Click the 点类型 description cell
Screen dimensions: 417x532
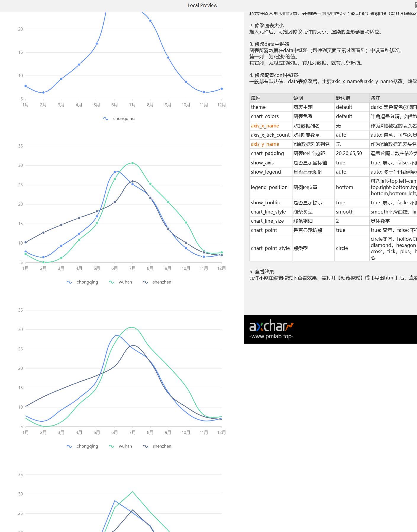(313, 248)
